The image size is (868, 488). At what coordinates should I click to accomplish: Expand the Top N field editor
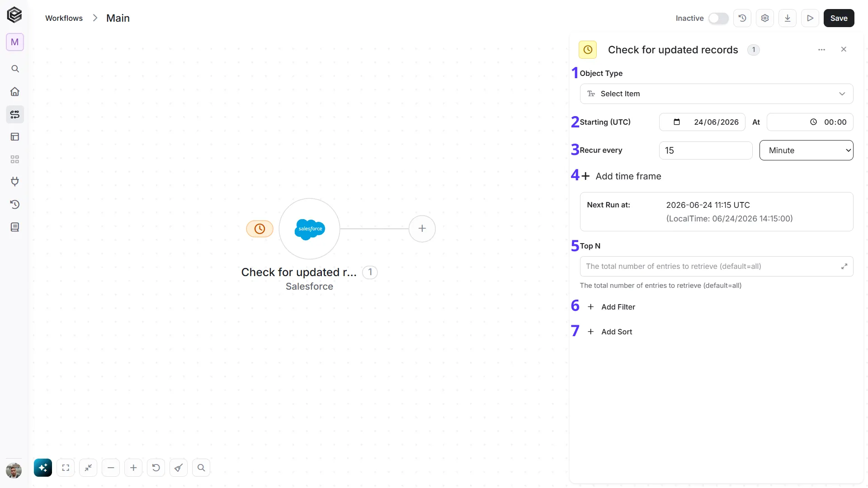click(x=844, y=267)
